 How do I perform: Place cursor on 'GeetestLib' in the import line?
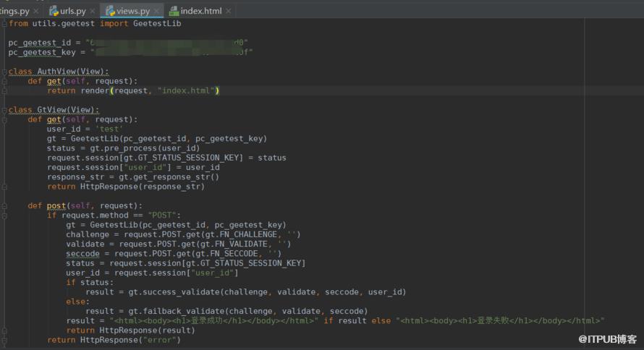point(157,24)
